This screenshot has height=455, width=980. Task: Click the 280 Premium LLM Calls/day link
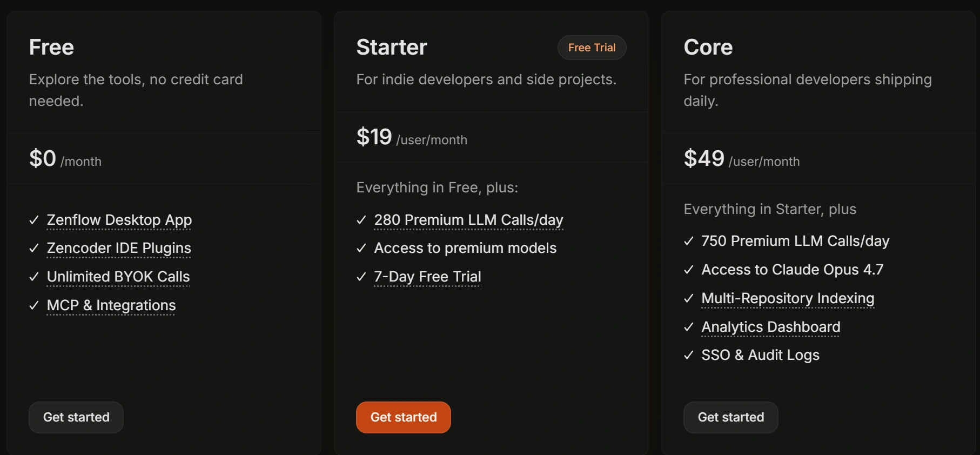click(x=468, y=220)
